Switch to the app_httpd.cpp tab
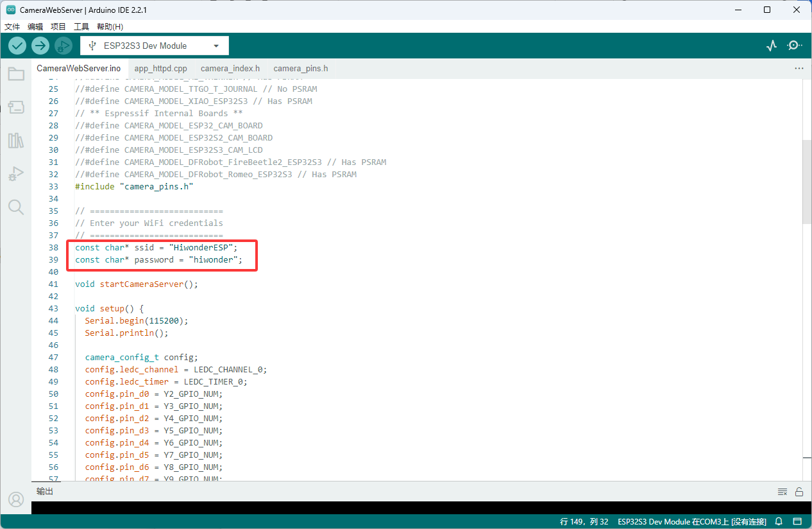 [160, 68]
